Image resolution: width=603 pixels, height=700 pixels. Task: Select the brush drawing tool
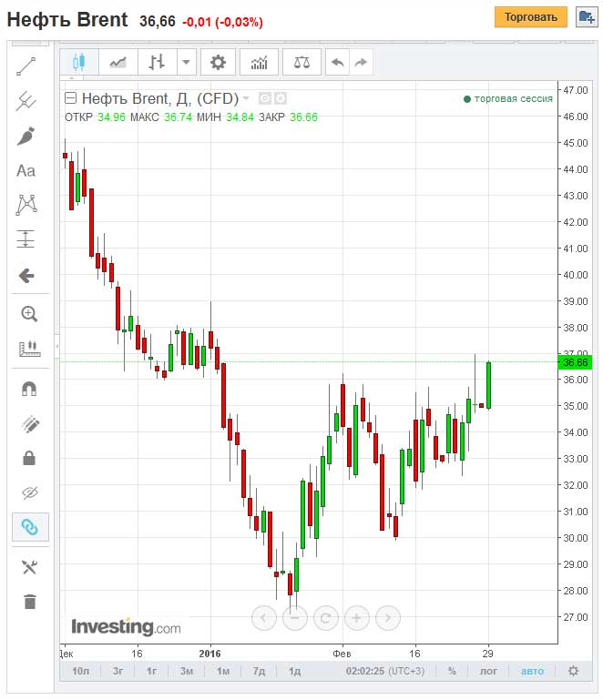(26, 137)
